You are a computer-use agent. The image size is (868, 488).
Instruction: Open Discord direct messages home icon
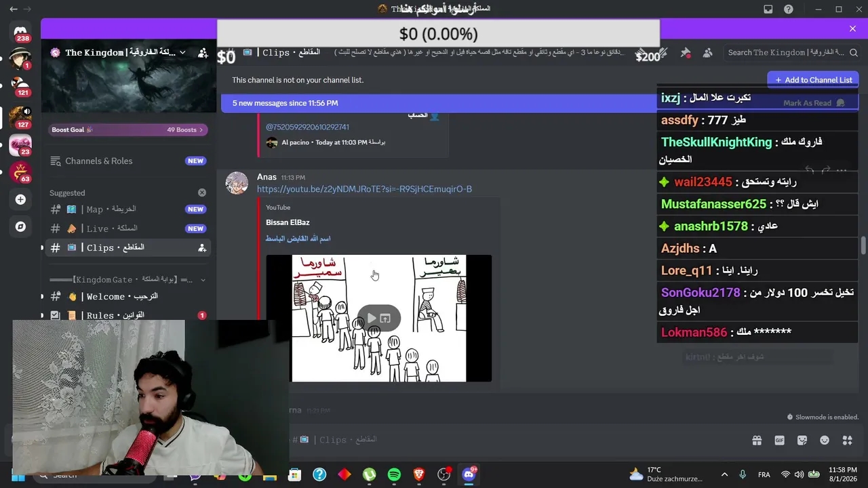point(20,32)
